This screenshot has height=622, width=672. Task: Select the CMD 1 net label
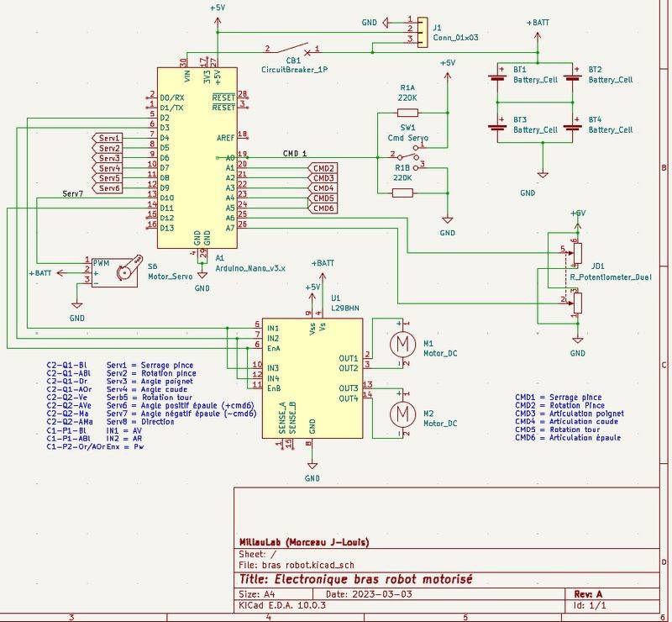[x=295, y=153]
